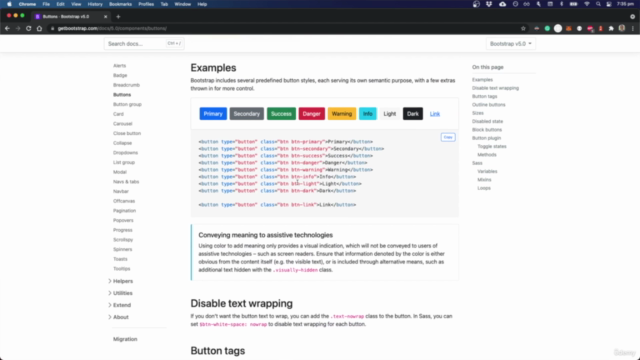This screenshot has height=360, width=640.
Task: Open Button group in the sidebar
Action: point(127,104)
